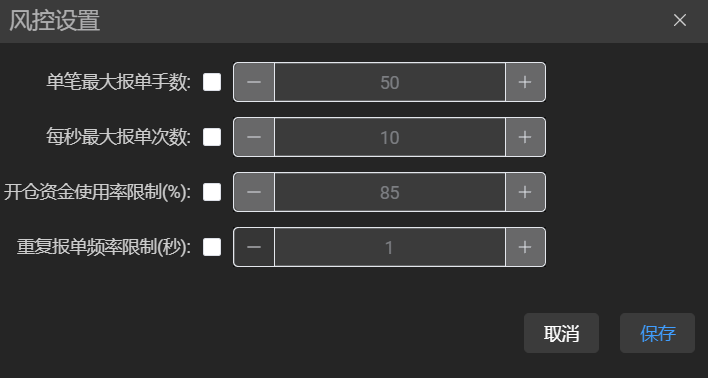Tick the 开仓资金使用率限制(%) checkbox
Image resolution: width=708 pixels, height=378 pixels.
212,192
